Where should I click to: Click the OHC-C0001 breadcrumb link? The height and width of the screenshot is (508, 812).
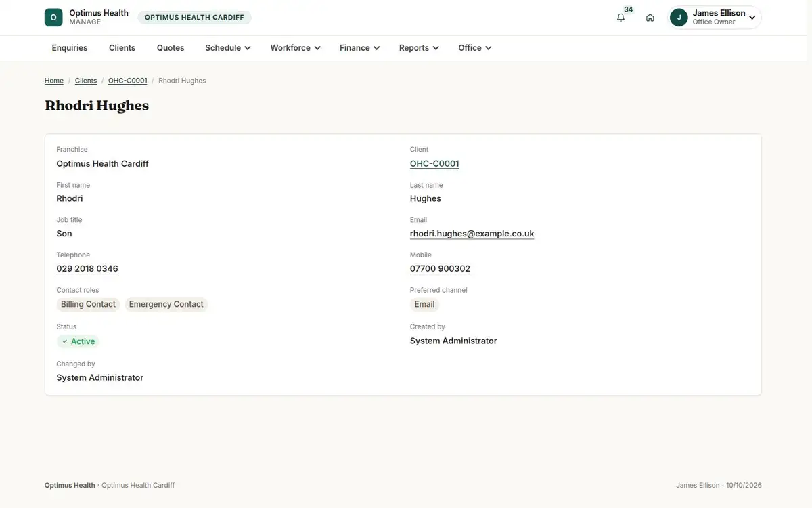click(x=127, y=81)
